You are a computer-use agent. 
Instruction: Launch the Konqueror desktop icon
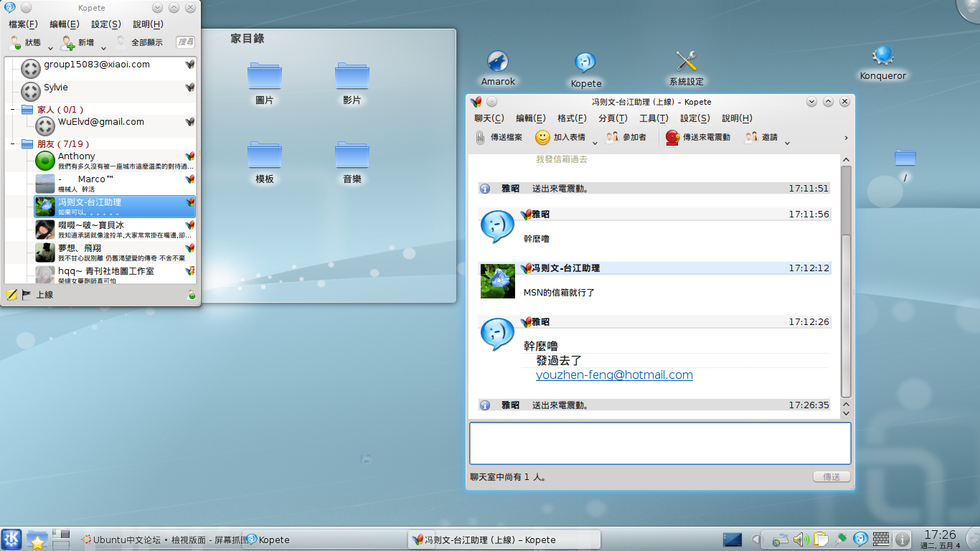[x=882, y=63]
